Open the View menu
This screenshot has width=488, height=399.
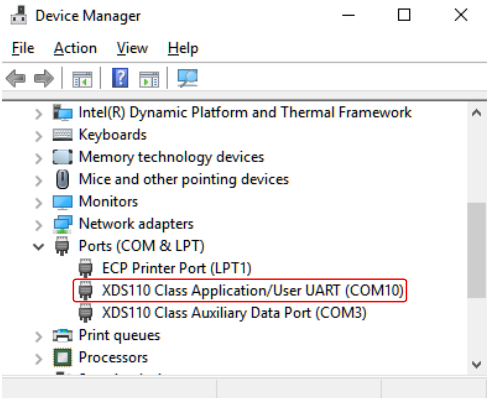coord(132,48)
